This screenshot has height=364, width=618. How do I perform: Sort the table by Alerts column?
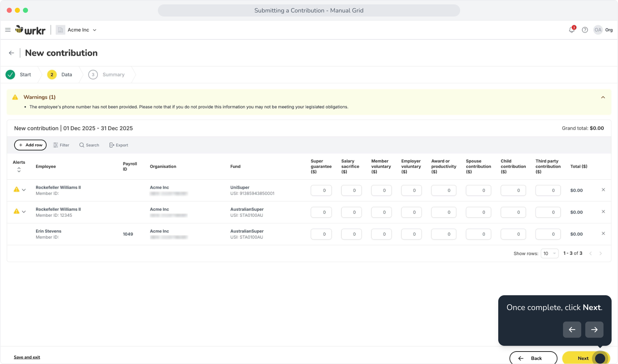coord(19,170)
